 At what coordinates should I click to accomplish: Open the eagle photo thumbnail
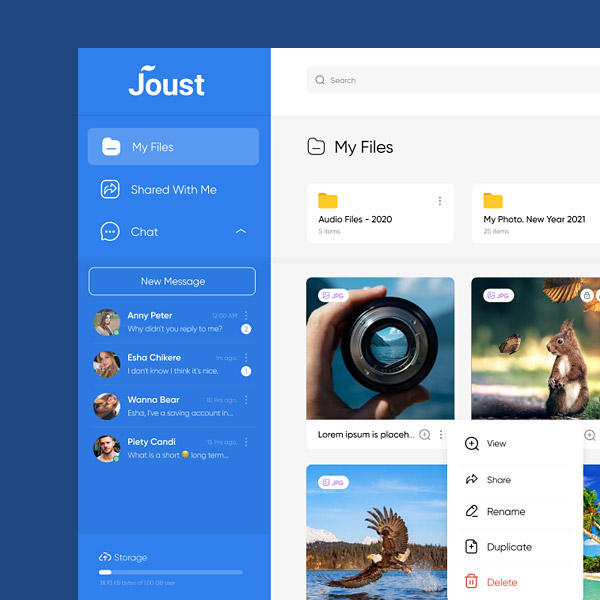[x=377, y=532]
